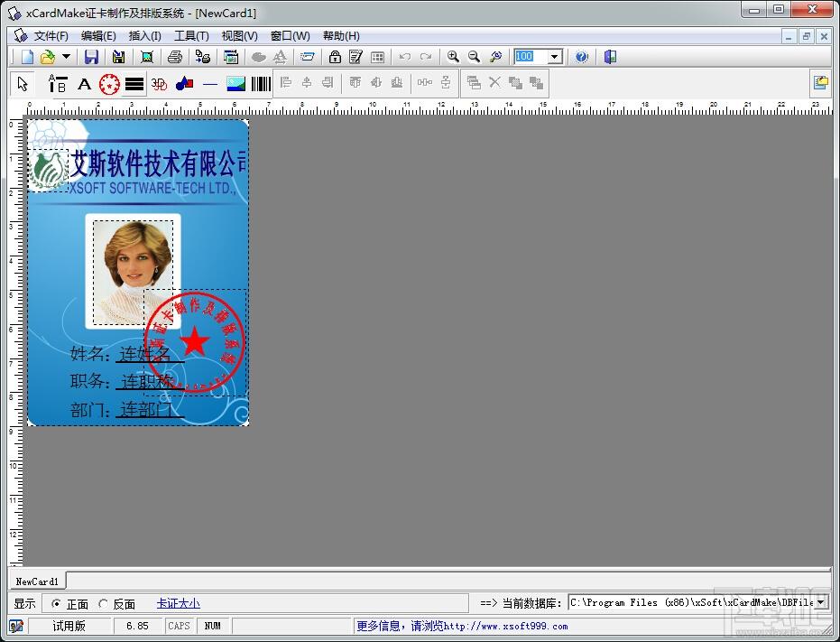Open the data table grid icon
Image resolution: width=840 pixels, height=642 pixels.
click(x=378, y=57)
